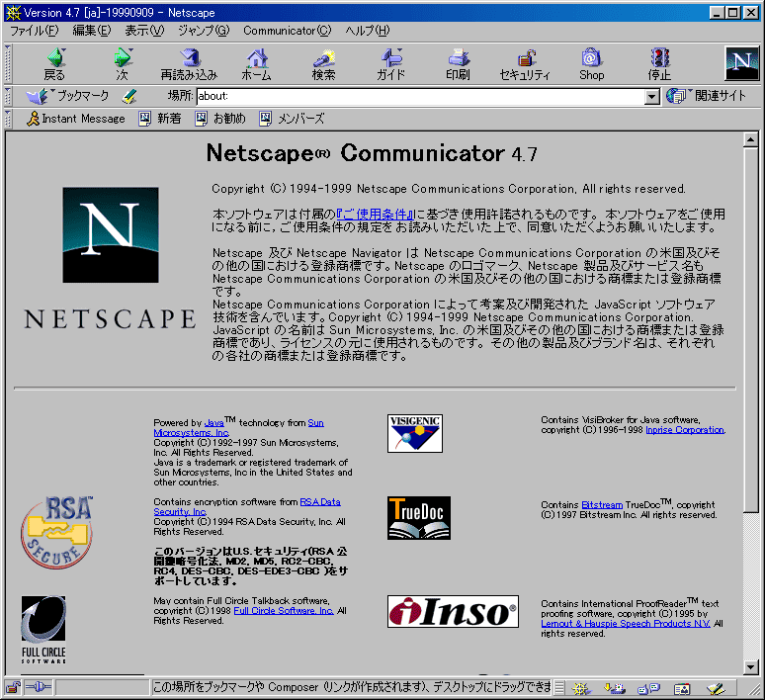Print the page with 印刷 icon
The width and height of the screenshot is (765, 700).
coord(458,64)
